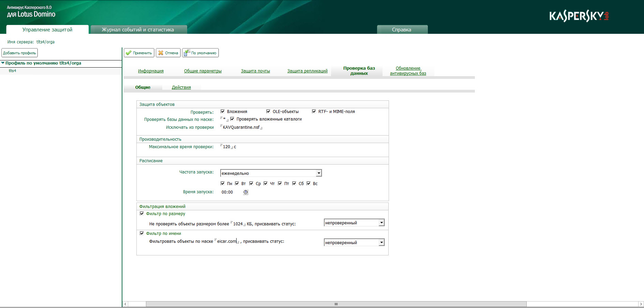Click the По умолчанию defaults button
Viewport: 644px width, 308px height.
click(200, 53)
